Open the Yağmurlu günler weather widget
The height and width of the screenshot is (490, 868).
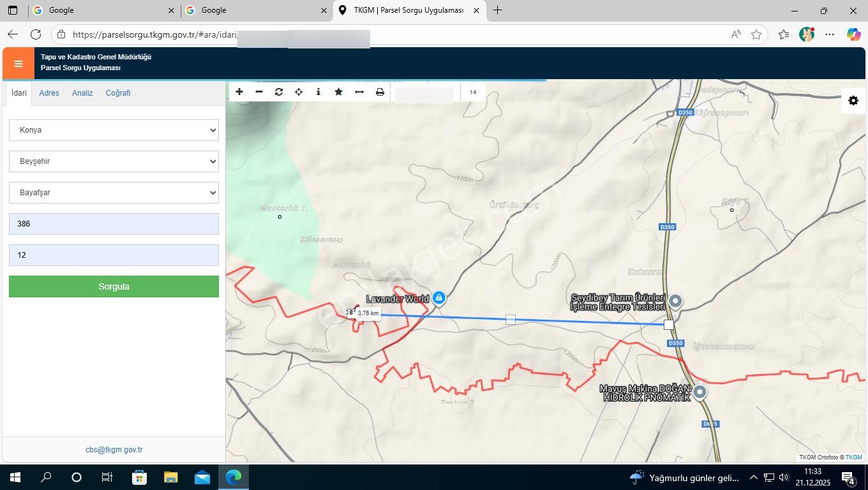[x=684, y=477]
